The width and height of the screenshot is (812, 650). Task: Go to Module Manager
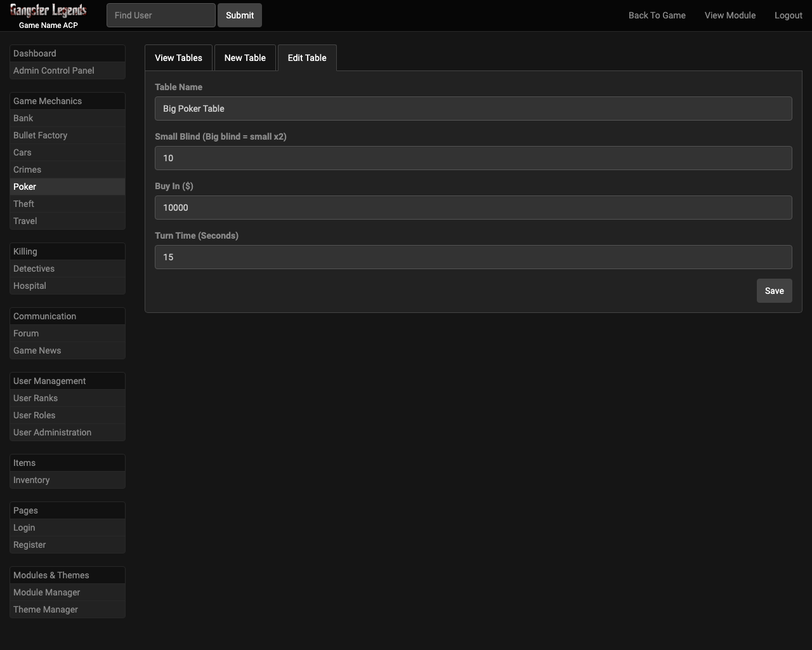pos(67,592)
